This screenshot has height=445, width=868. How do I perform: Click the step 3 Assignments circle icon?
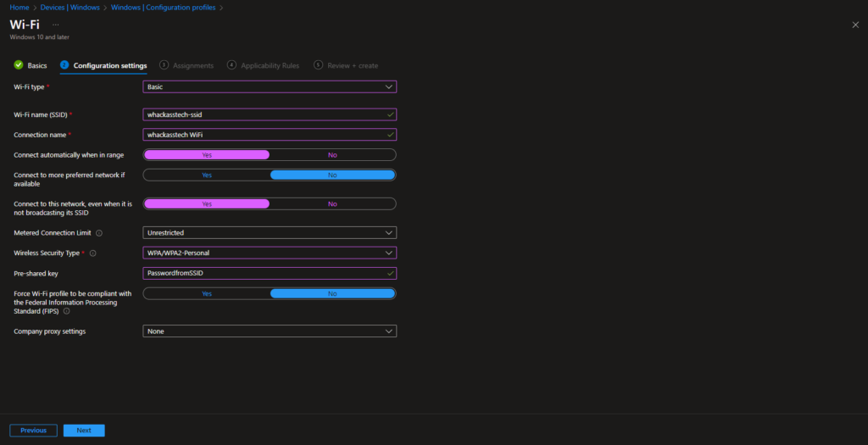point(164,64)
